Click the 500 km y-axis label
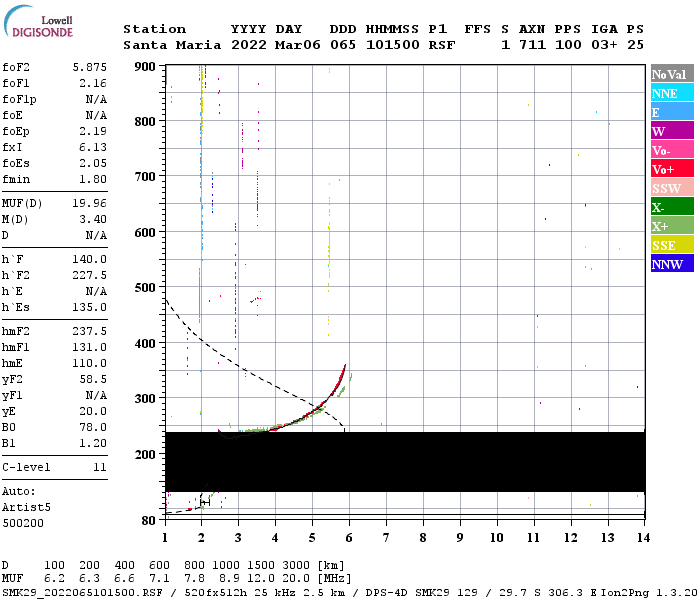This screenshot has height=600, width=700. point(145,288)
